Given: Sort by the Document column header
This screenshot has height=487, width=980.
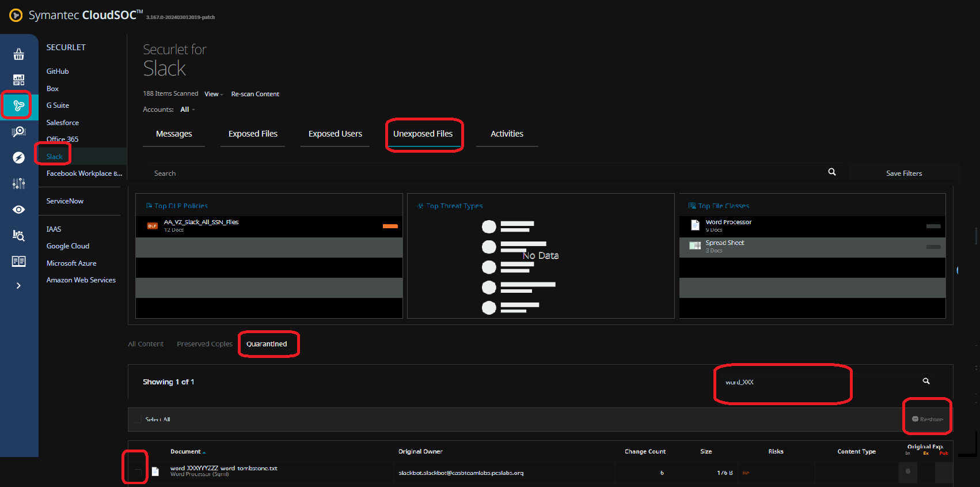Looking at the screenshot, I should [185, 451].
